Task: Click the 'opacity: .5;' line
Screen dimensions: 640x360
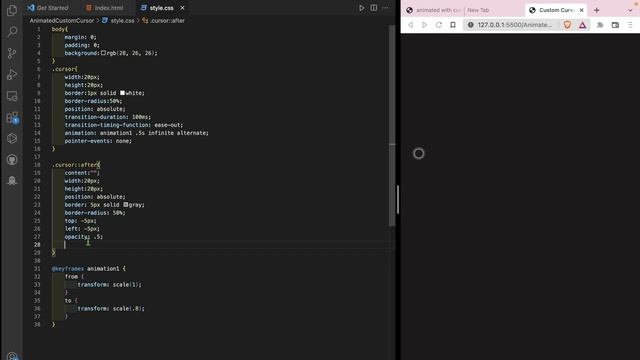Action: click(x=84, y=236)
